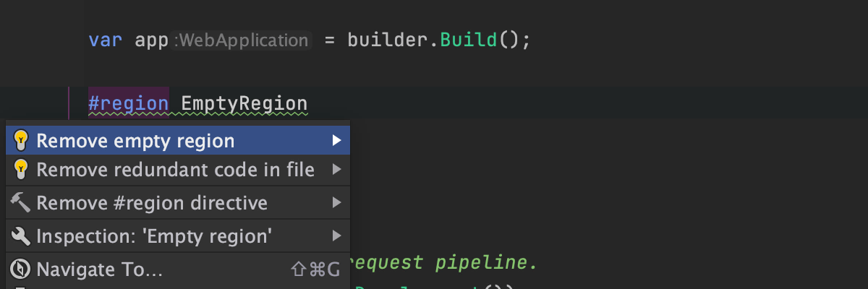The image size is (868, 289).
Task: Click the hammer icon for Remove #region directive
Action: [x=21, y=203]
